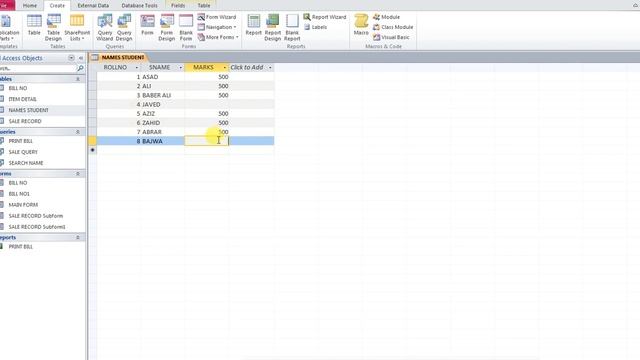Switch to the Fields tab

(178, 6)
